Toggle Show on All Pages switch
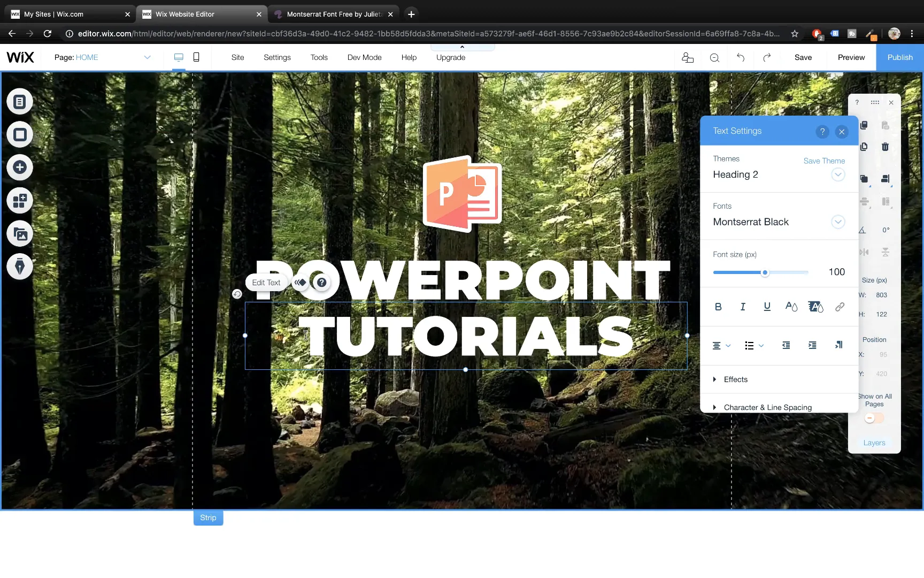The image size is (924, 578). pos(875,418)
